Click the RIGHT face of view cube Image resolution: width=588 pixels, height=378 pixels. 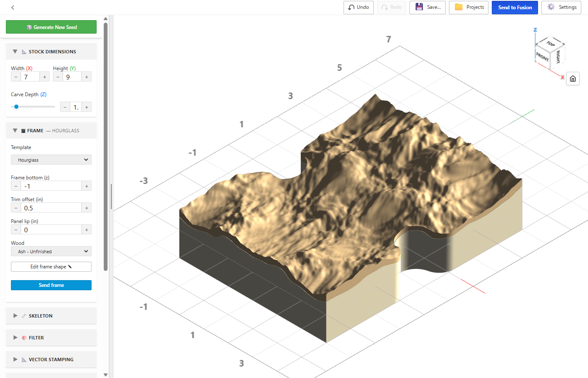coord(558,56)
